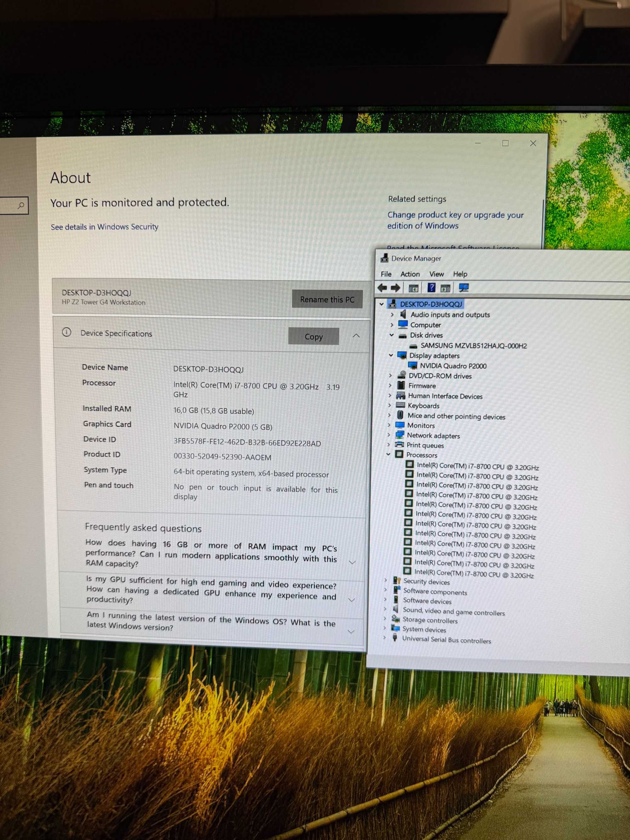This screenshot has width=630, height=840.
Task: Select the Display adapters category icon
Action: click(x=402, y=356)
